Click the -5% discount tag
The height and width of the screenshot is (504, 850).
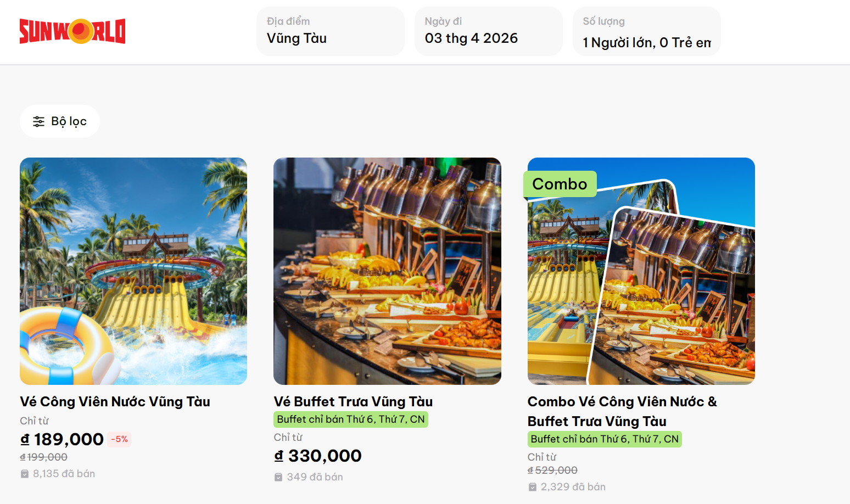tap(119, 439)
